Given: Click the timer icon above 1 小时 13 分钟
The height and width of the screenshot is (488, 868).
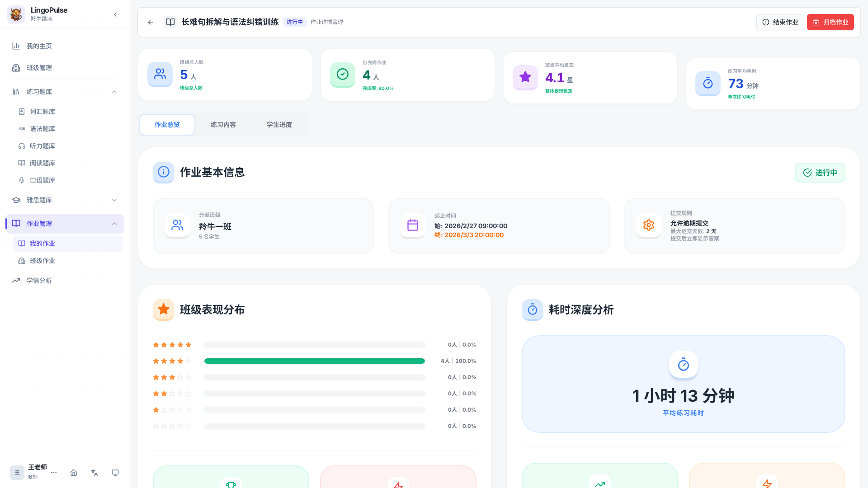Looking at the screenshot, I should pyautogui.click(x=684, y=365).
